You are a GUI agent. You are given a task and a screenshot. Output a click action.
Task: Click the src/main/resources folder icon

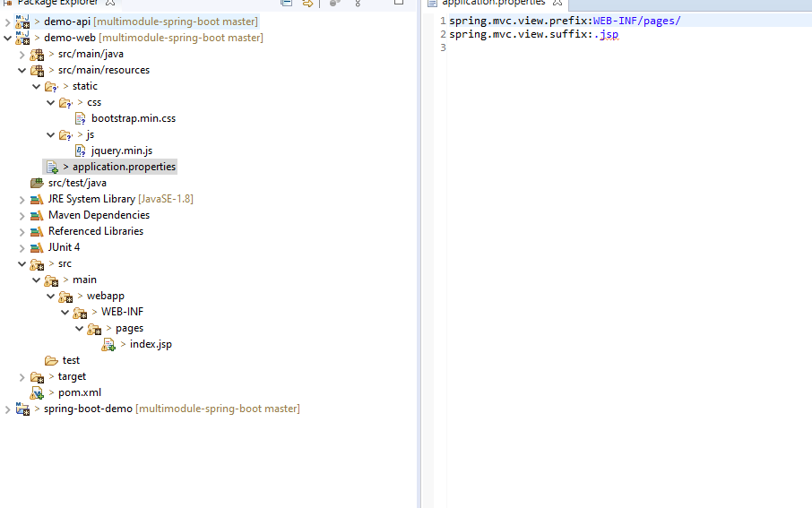37,71
